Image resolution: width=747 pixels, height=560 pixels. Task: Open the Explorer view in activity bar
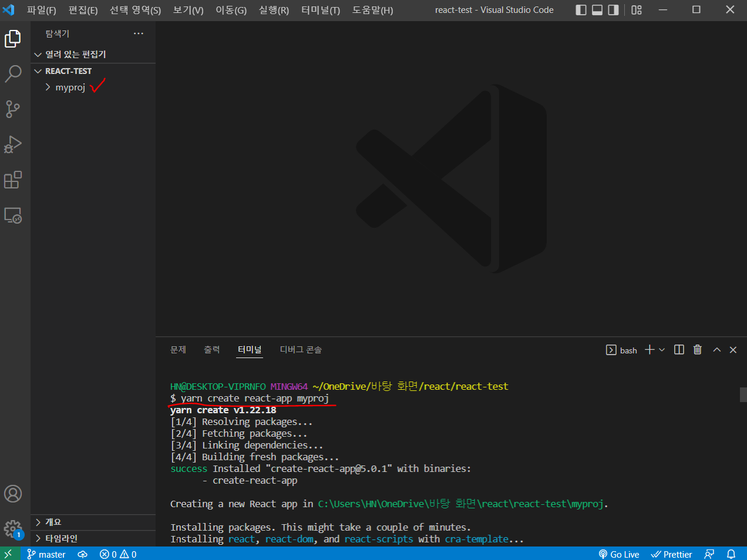(13, 39)
